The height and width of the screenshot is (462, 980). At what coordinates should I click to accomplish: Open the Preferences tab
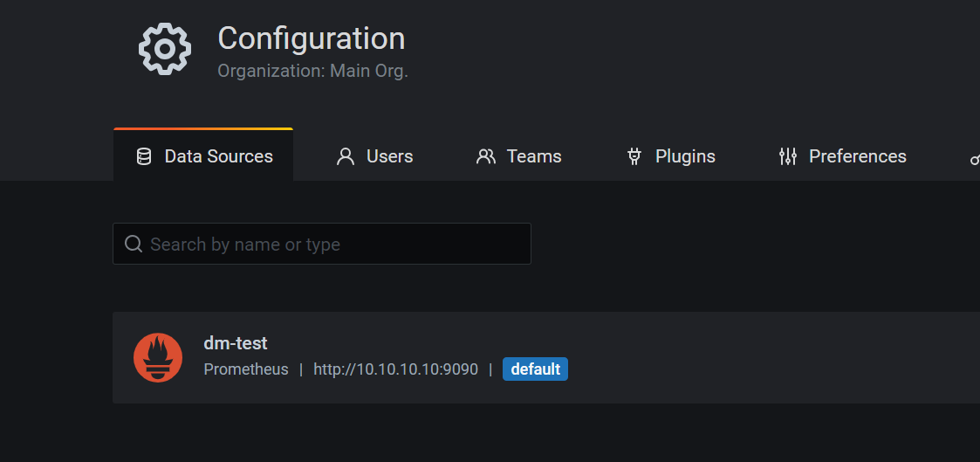(x=842, y=155)
